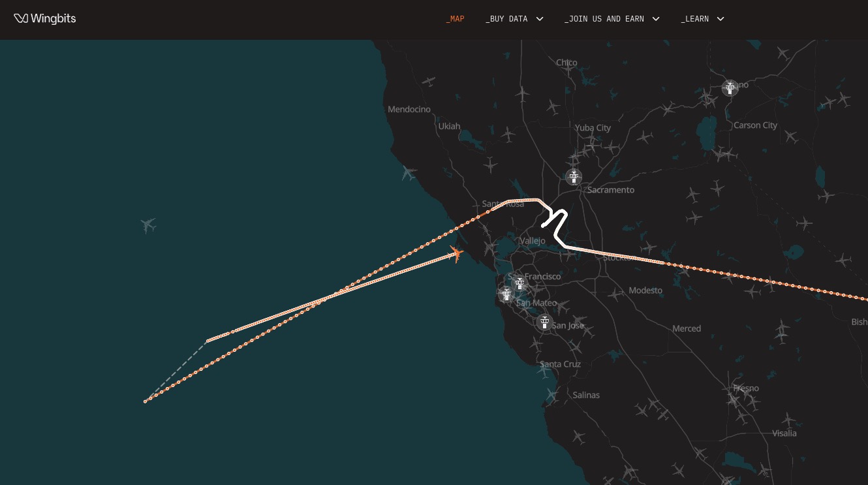The image size is (868, 485).
Task: Open the _MAP menu item
Action: point(455,19)
